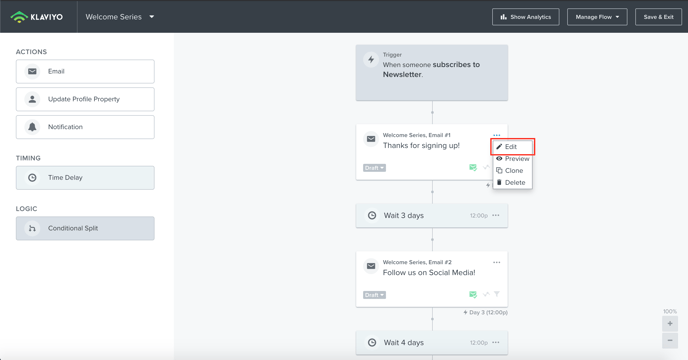Click the UTM tracking icon on Email #2
688x360 pixels.
click(x=486, y=294)
